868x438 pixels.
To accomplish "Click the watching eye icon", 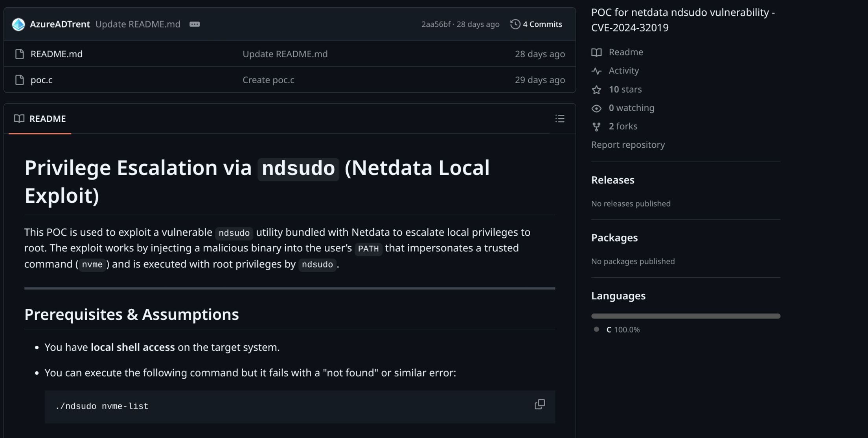I will [596, 108].
